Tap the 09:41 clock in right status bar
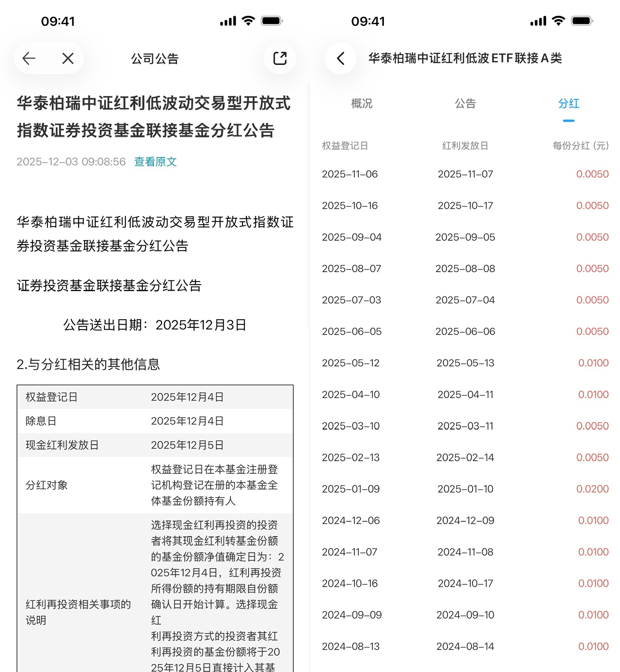 coord(368,21)
